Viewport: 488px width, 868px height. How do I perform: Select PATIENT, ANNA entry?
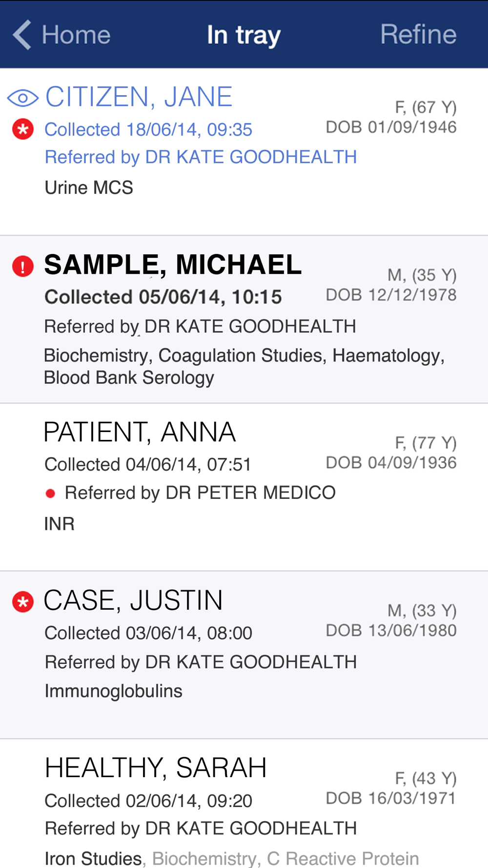point(140,432)
